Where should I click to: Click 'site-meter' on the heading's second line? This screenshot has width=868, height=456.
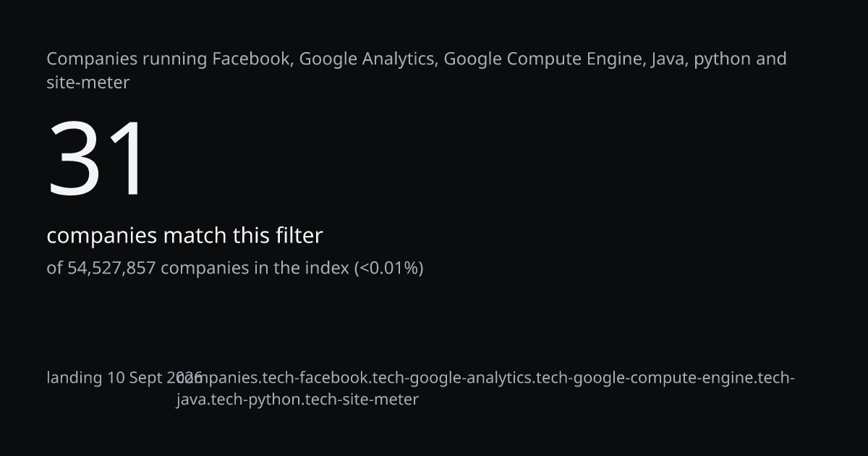point(88,83)
